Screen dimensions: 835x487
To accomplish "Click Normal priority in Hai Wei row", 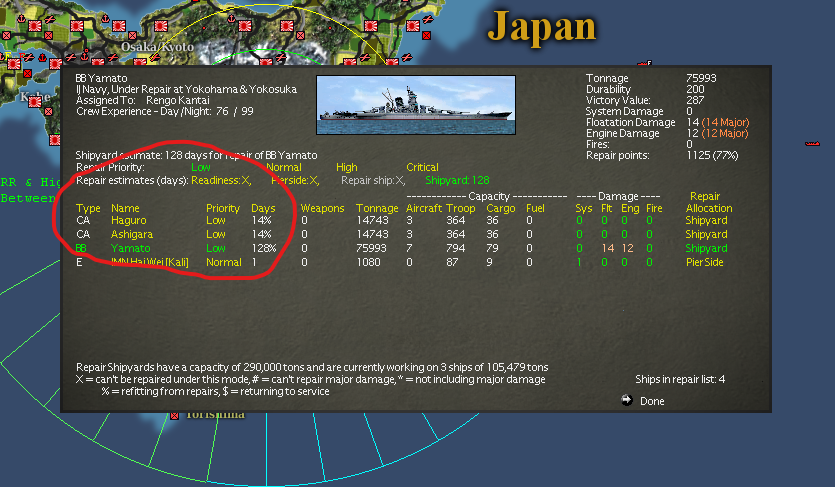I will pos(224,262).
